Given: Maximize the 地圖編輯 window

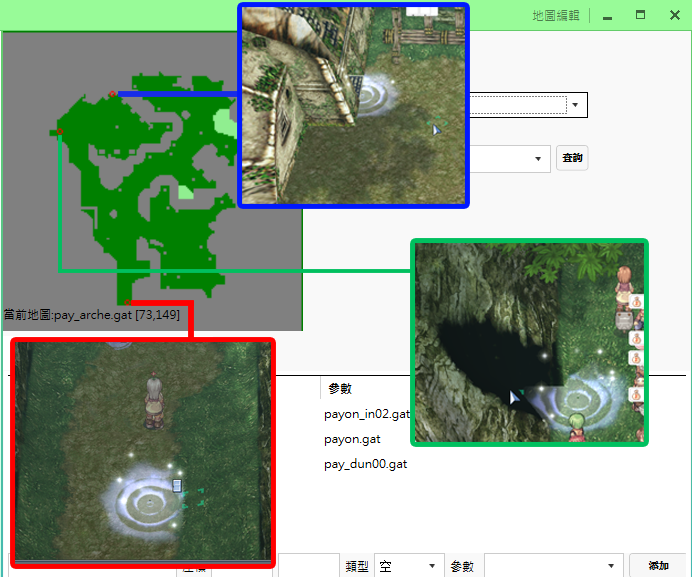Looking at the screenshot, I should coord(640,15).
